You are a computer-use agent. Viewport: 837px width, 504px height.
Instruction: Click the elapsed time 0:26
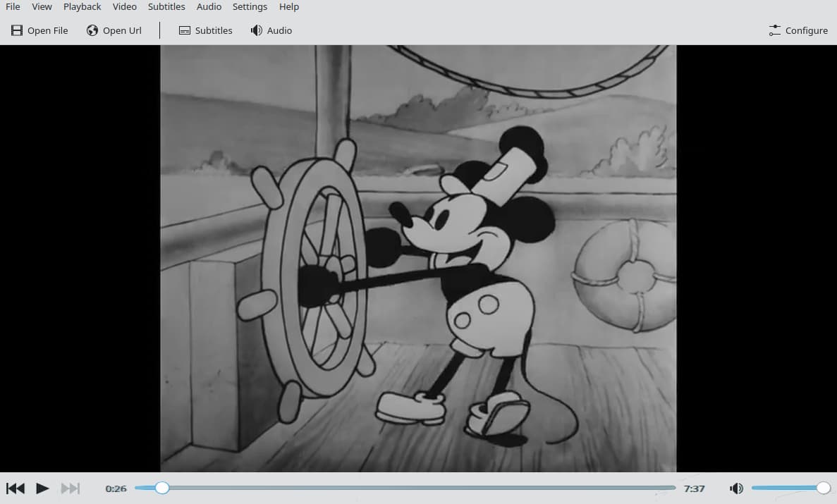tap(116, 488)
